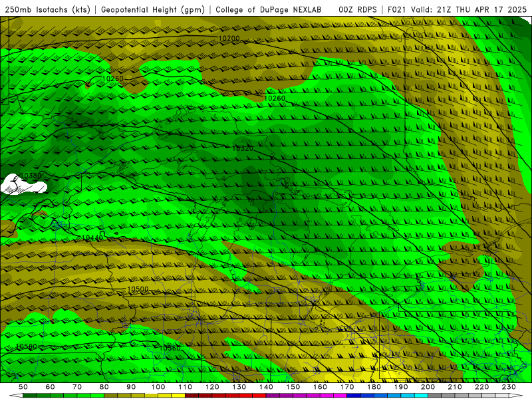Click the 200 value on the color scale
The height and width of the screenshot is (399, 532).
[x=428, y=387]
